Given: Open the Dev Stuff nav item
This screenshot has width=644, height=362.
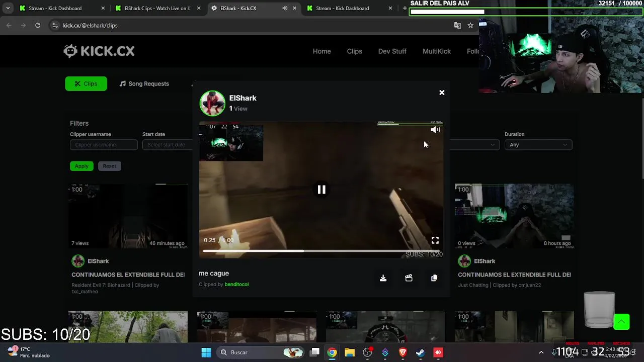Looking at the screenshot, I should click(x=392, y=51).
